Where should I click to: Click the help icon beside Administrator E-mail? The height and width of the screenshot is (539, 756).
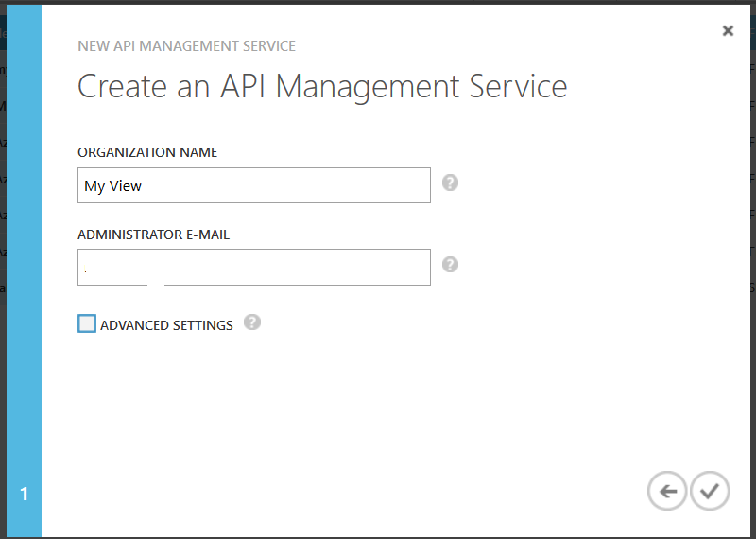(451, 265)
